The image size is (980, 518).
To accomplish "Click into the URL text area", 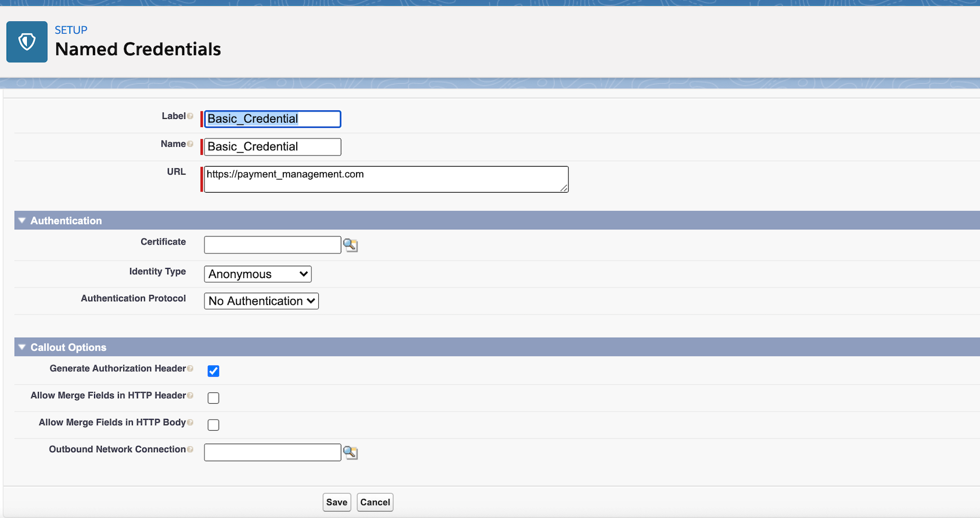I will pos(386,179).
